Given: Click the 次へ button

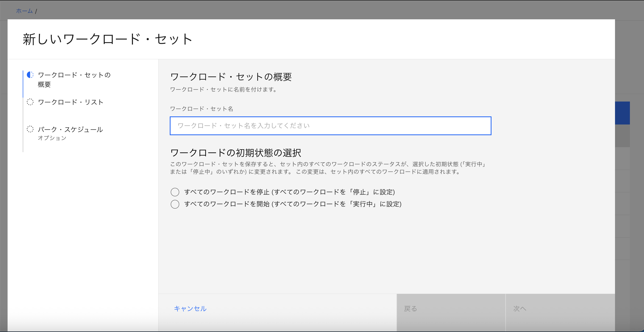Looking at the screenshot, I should point(560,309).
